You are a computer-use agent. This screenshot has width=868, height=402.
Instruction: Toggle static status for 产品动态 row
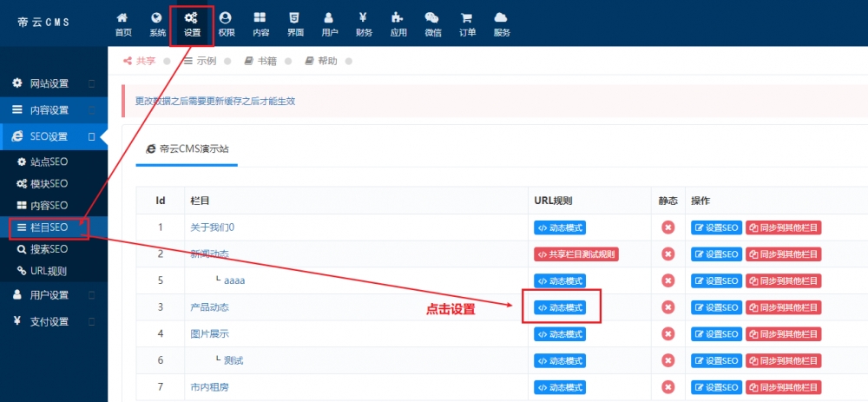pyautogui.click(x=668, y=307)
